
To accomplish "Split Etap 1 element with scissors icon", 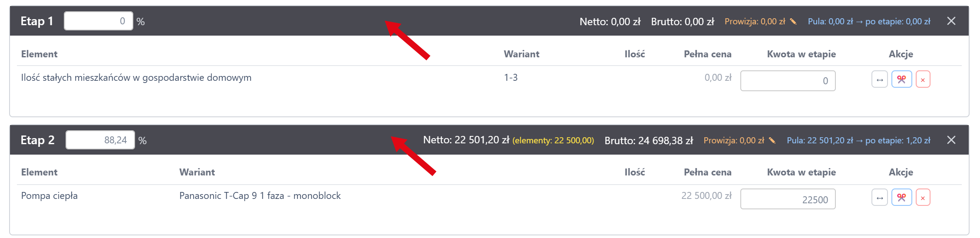I will click(x=901, y=79).
